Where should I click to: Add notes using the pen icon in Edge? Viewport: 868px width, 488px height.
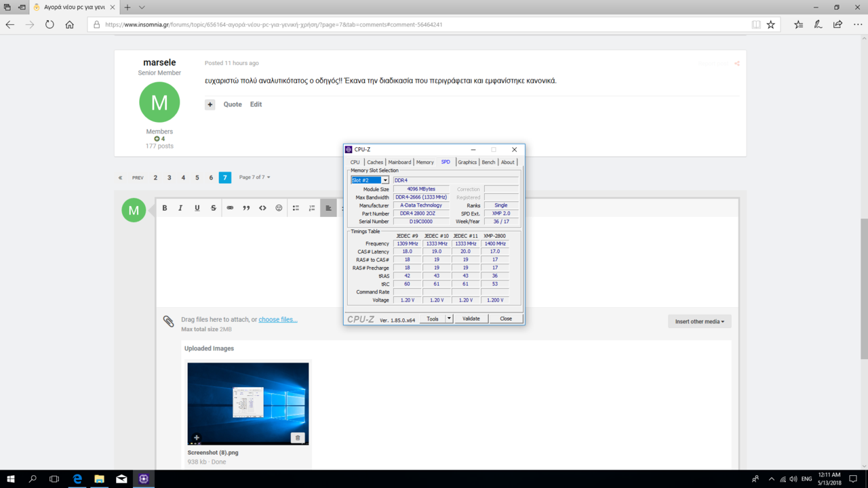coord(818,24)
